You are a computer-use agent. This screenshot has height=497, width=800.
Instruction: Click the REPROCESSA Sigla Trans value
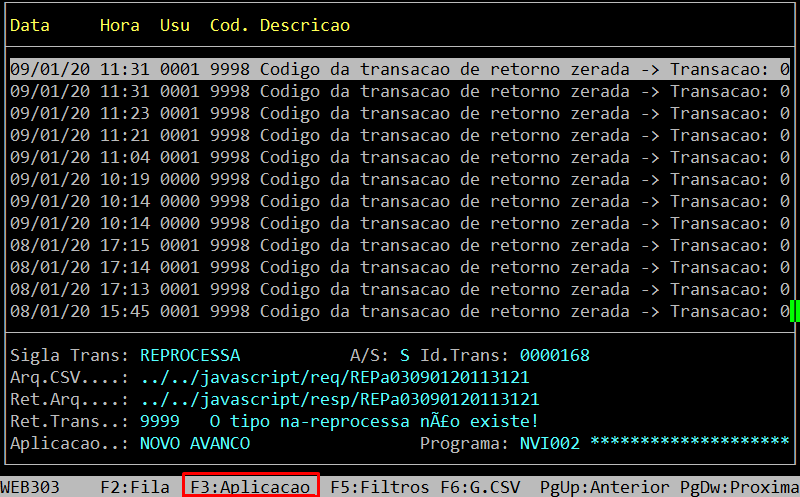[190, 355]
